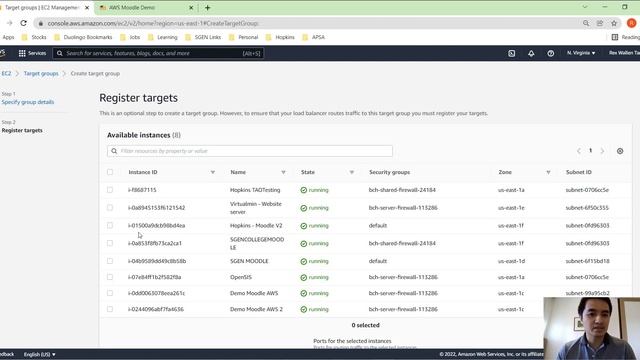Click security group bch-shared-firewall-24184 in first row
Image resolution: width=640 pixels, height=360 pixels.
pos(402,190)
